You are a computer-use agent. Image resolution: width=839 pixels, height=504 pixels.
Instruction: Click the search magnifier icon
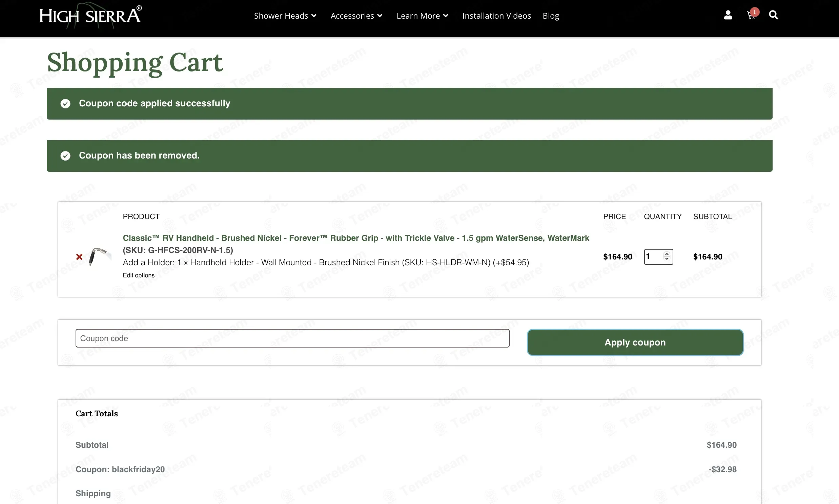pyautogui.click(x=774, y=15)
